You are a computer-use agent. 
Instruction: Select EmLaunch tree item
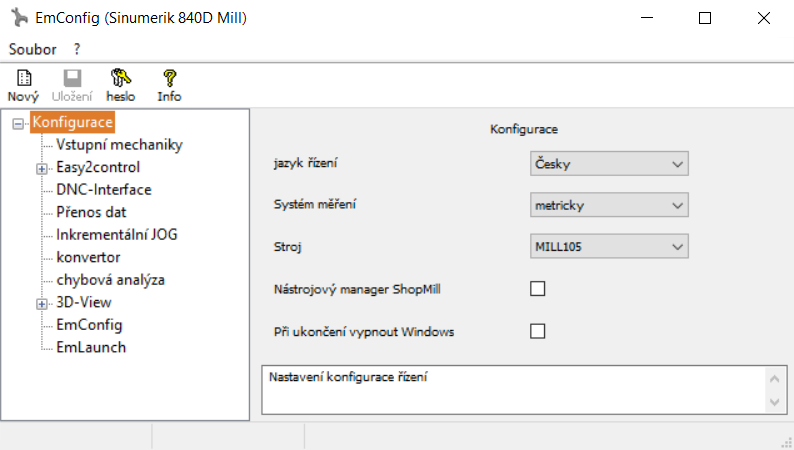pos(91,347)
